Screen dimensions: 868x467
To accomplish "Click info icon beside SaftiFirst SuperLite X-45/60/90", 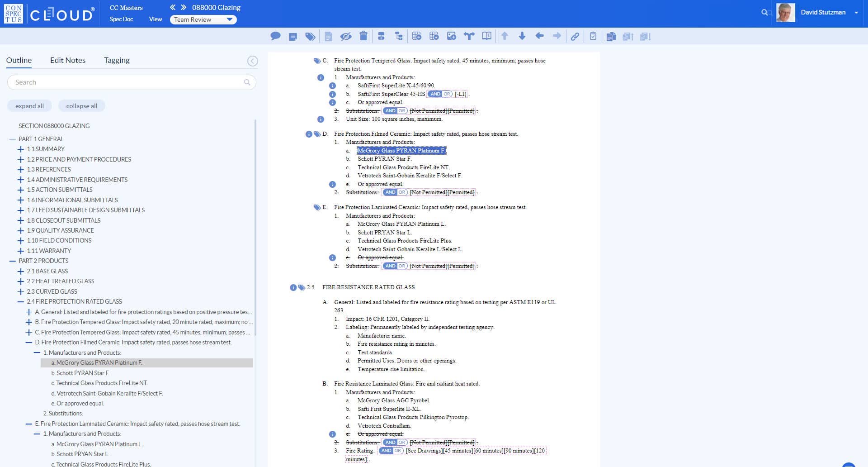I will point(332,86).
